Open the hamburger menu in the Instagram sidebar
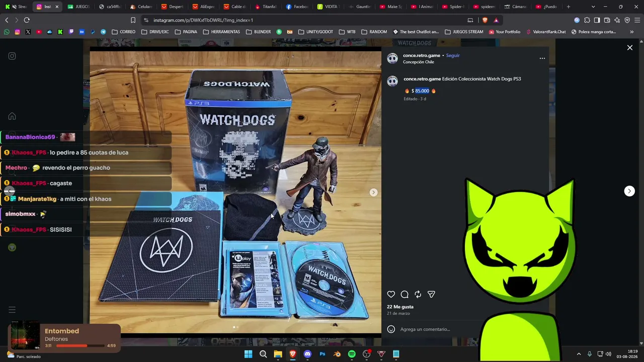 12,310
